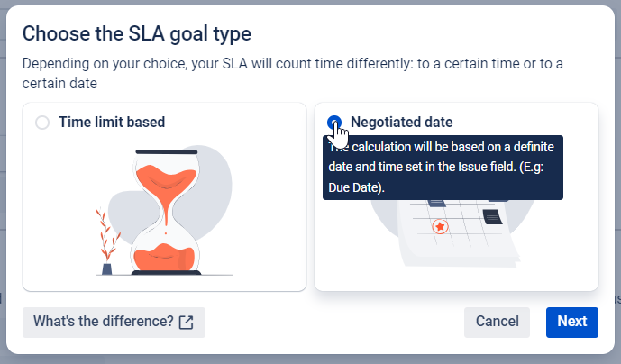This screenshot has height=364, width=621.
Task: Select the Time limit based radio button
Action: point(42,123)
